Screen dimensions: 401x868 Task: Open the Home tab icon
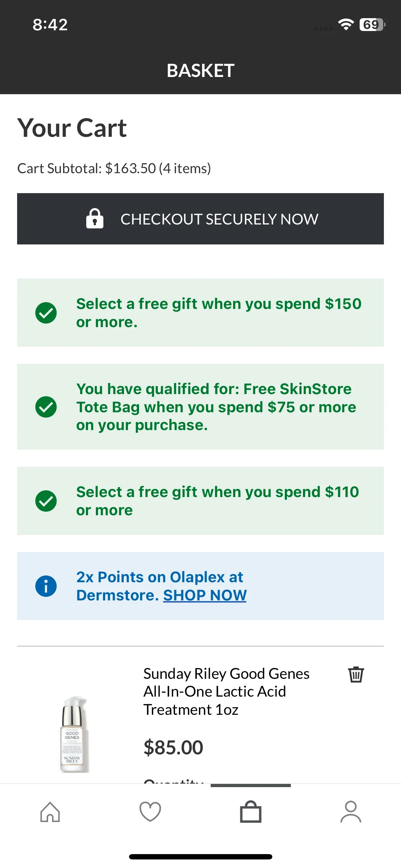[50, 812]
